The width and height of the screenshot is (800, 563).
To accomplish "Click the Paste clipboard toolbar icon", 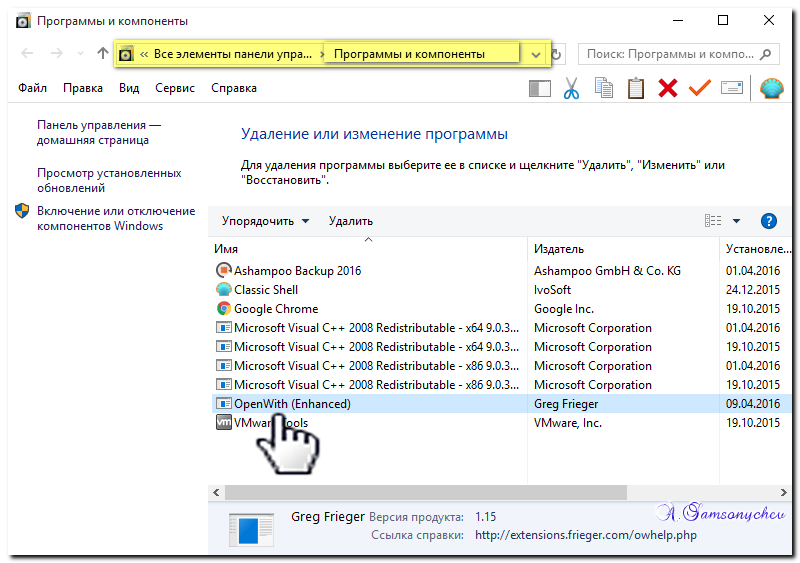I will coord(636,88).
